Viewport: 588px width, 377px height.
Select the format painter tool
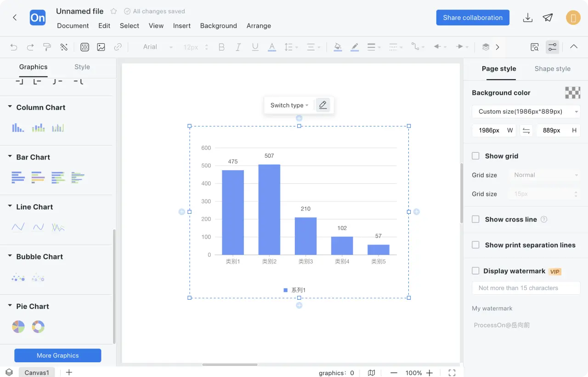click(x=47, y=47)
